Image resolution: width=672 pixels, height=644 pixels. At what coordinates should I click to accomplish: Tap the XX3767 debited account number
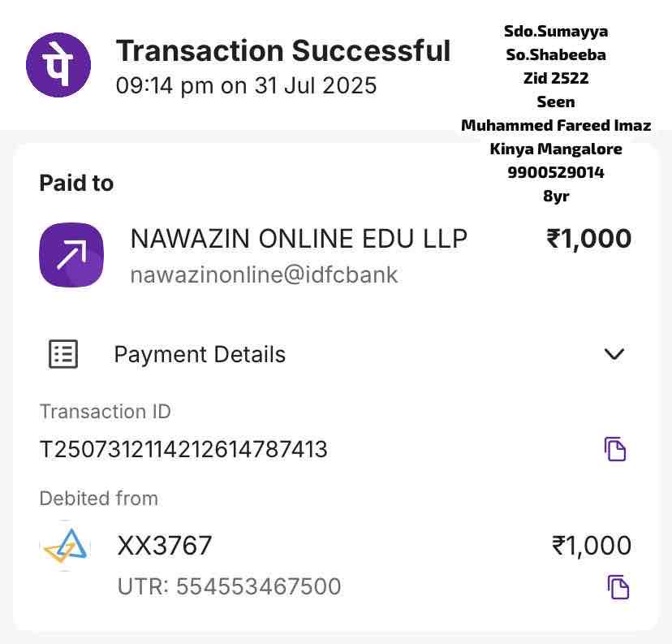click(x=165, y=546)
